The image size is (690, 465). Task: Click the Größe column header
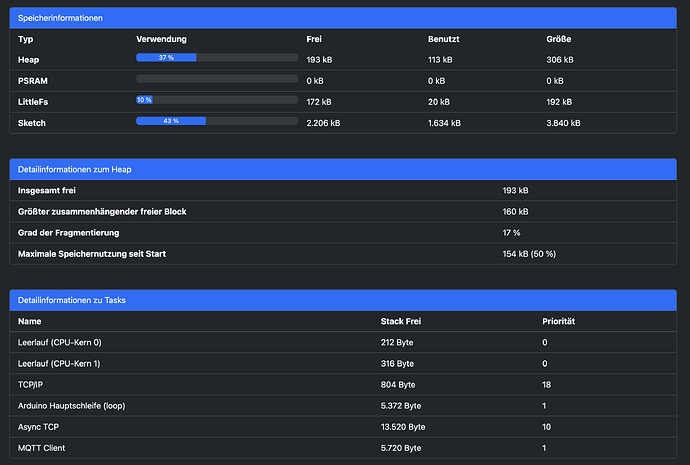pos(559,39)
